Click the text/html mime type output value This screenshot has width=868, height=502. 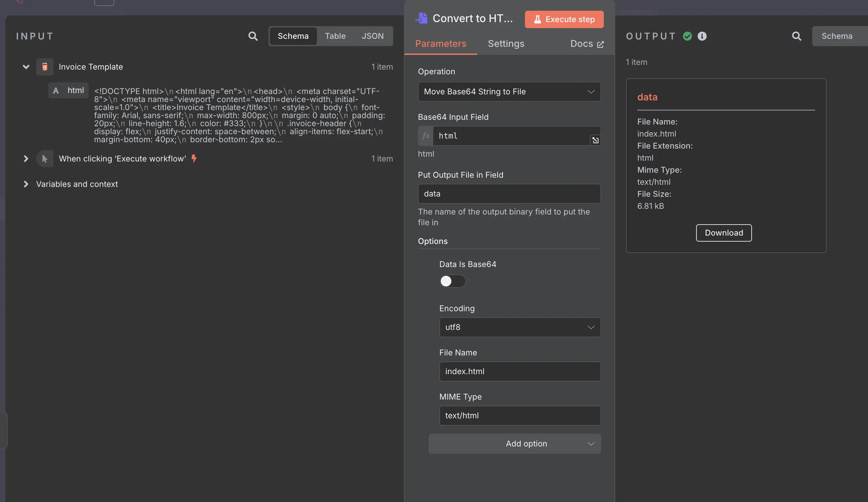[654, 182]
